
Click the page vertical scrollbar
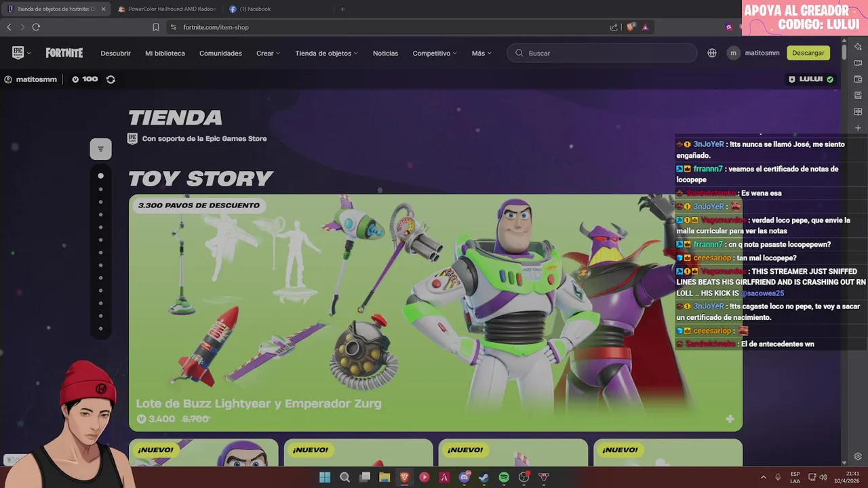click(844, 51)
